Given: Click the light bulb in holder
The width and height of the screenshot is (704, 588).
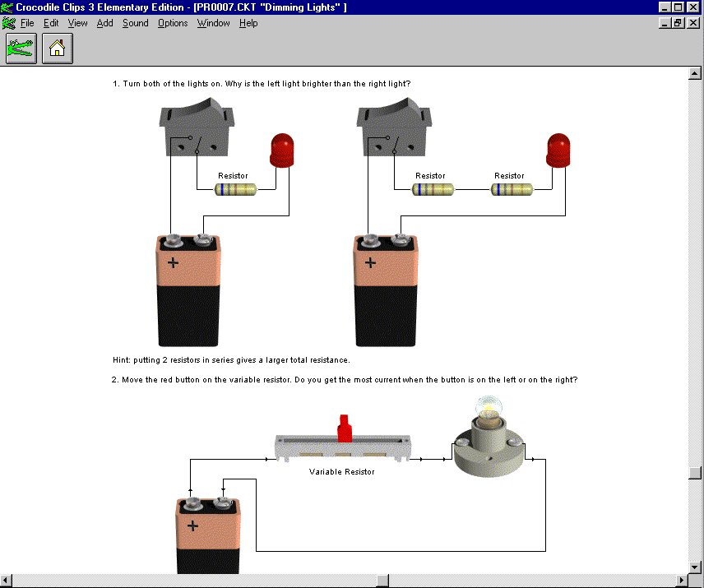Looking at the screenshot, I should click(489, 436).
